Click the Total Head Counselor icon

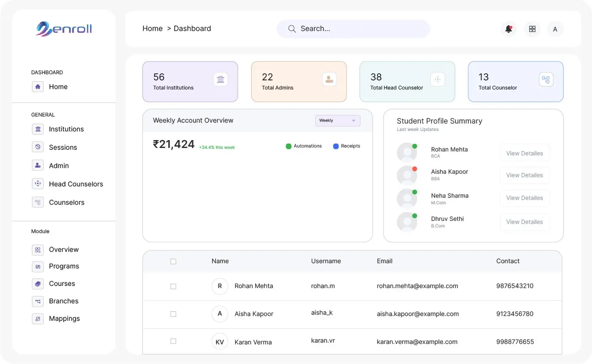coord(437,79)
